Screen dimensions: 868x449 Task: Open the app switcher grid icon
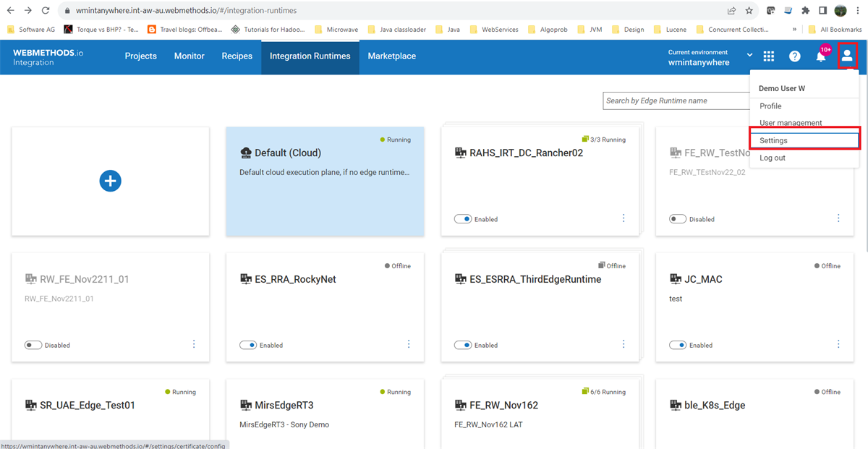pyautogui.click(x=769, y=56)
